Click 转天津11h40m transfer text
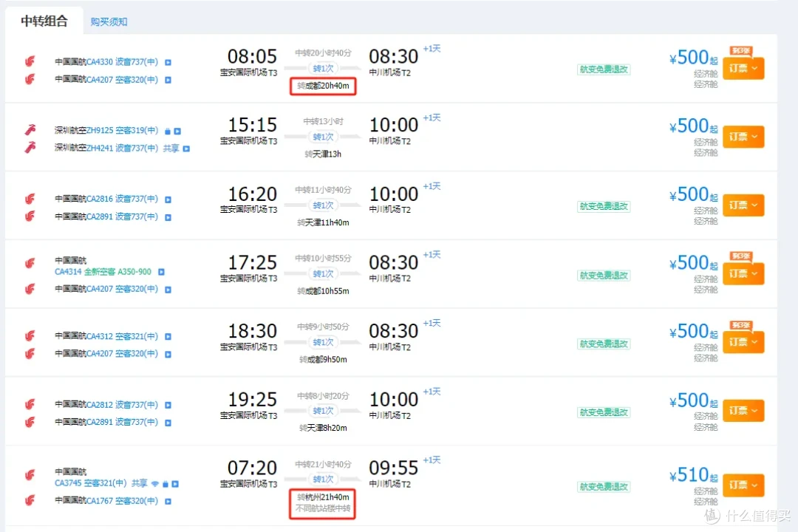Screen dimensions: 798x532 323,222
